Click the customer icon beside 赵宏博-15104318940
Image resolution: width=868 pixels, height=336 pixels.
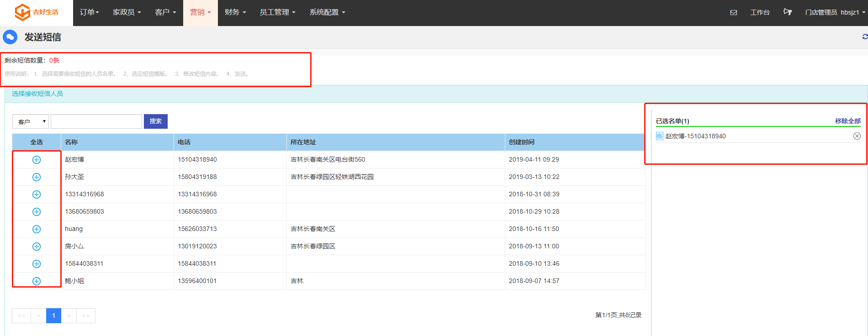coord(660,136)
